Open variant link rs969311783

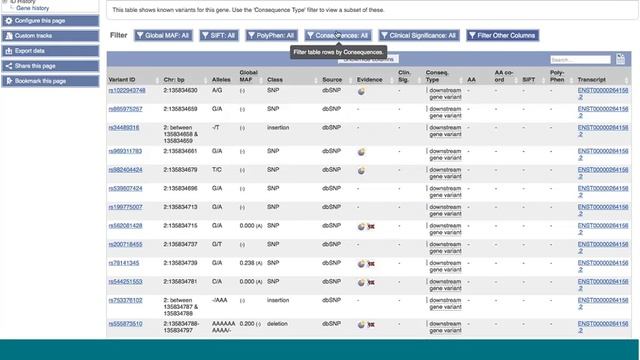click(x=125, y=151)
